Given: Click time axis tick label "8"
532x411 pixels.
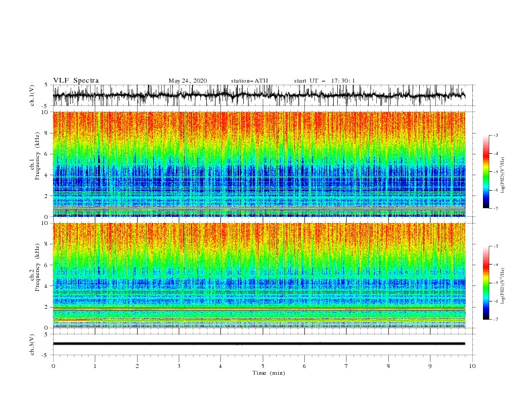Looking at the screenshot, I should tap(388, 366).
